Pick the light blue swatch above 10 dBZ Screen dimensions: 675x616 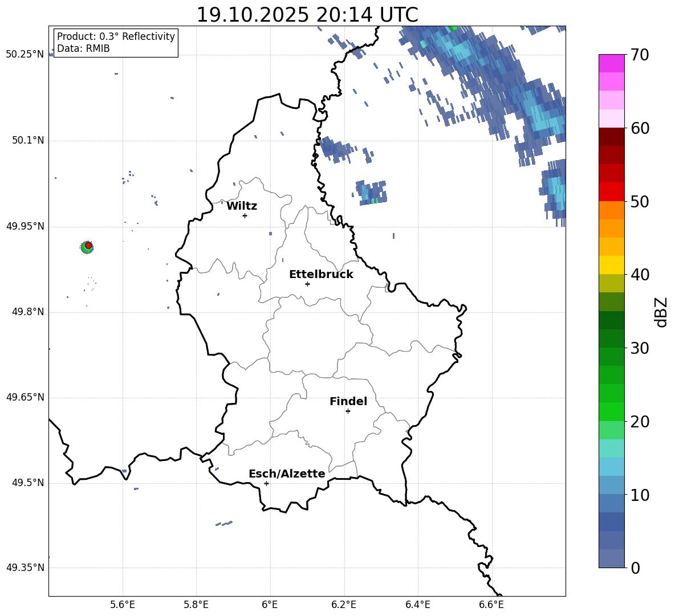611,485
